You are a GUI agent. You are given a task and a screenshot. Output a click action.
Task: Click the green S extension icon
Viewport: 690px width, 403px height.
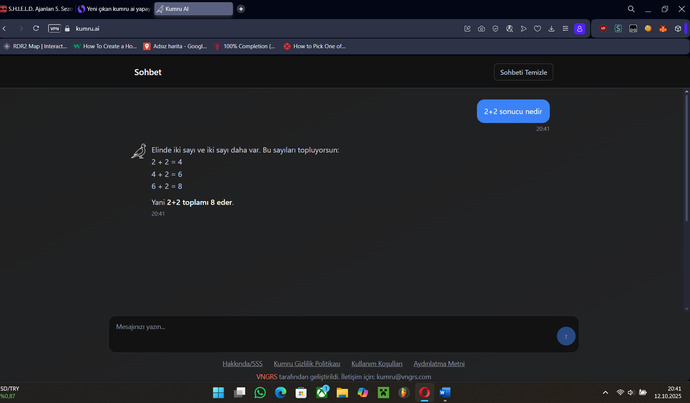tap(618, 29)
